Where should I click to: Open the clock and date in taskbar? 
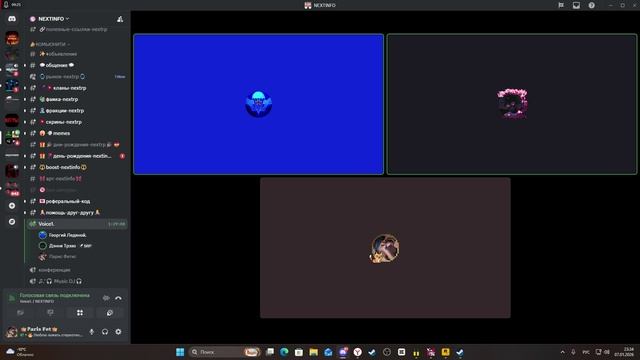pos(623,352)
